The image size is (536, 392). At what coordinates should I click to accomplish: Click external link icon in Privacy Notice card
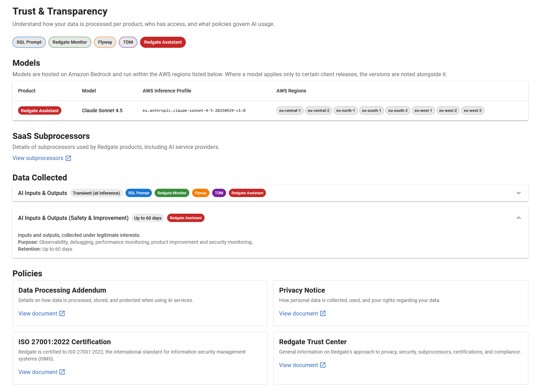point(323,313)
